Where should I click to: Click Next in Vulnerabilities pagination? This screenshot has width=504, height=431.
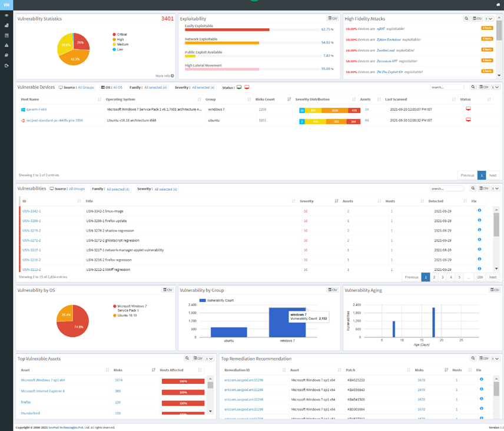tap(492, 277)
